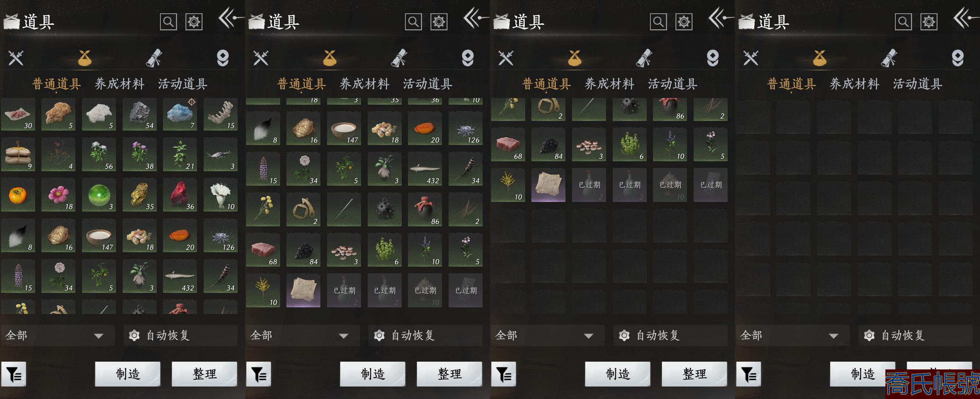Viewport: 980px width, 399px height.
Task: Expand the 全部 dropdown in the empty panel
Action: pyautogui.click(x=793, y=335)
